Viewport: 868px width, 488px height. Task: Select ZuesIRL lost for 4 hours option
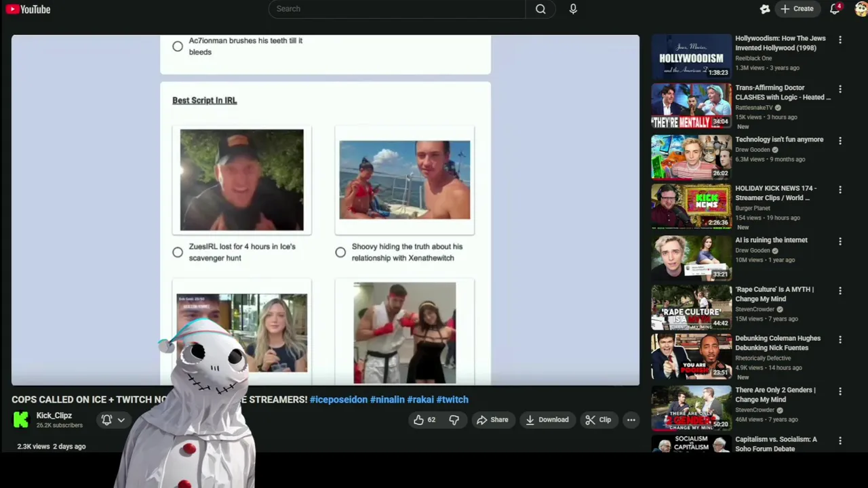tap(178, 252)
